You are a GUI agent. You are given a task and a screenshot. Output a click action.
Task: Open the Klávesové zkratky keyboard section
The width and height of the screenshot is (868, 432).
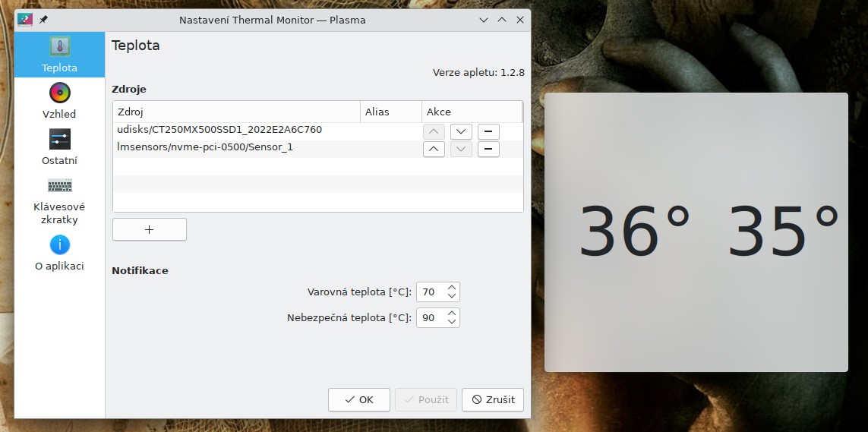click(59, 200)
